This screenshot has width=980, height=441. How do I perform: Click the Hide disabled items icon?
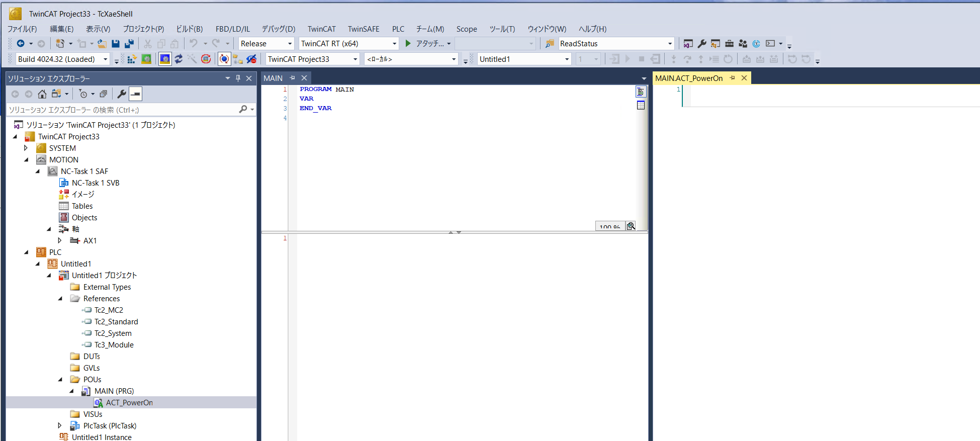click(x=251, y=59)
